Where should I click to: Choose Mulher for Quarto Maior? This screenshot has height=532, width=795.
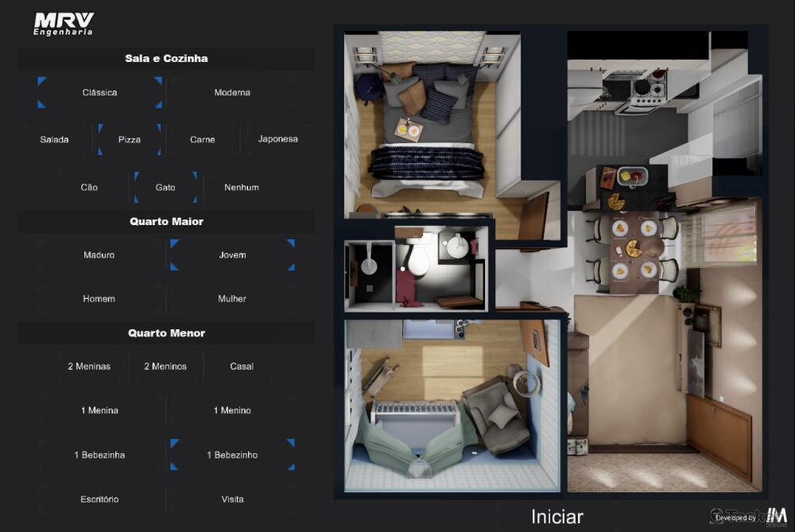tap(232, 299)
